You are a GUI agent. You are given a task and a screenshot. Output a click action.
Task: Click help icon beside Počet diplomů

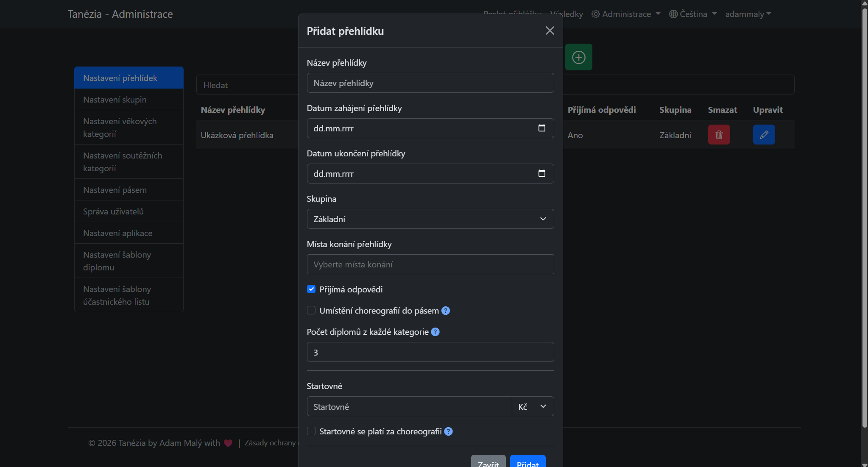435,332
